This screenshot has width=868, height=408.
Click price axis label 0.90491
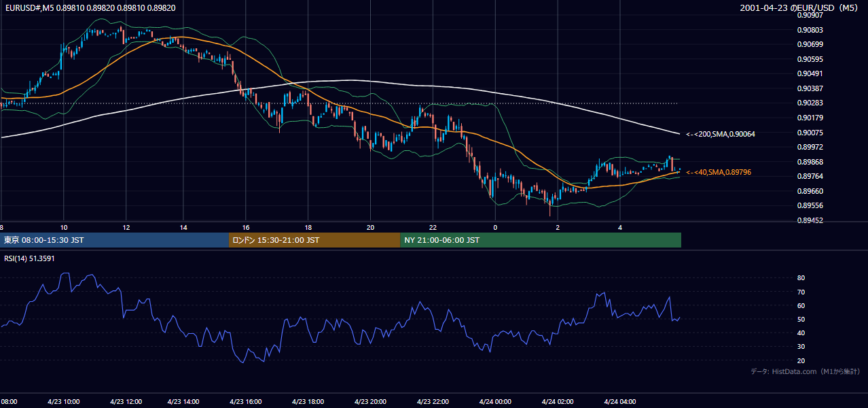tap(812, 73)
